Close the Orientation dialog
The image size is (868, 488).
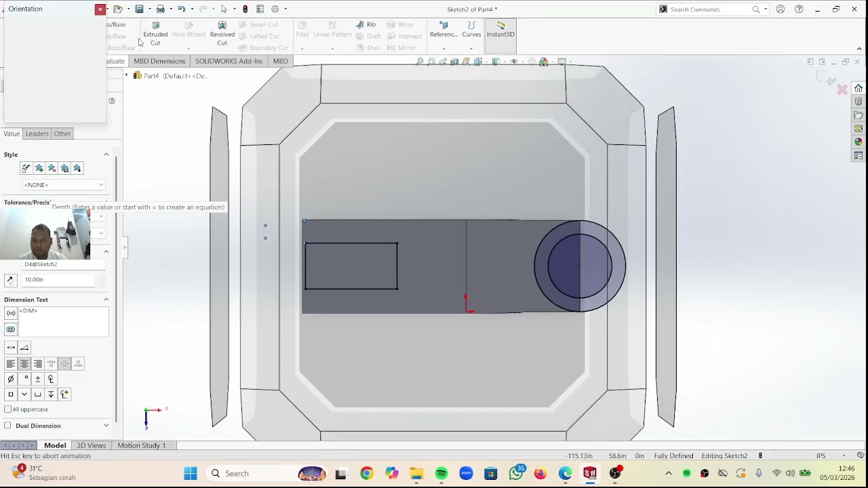pyautogui.click(x=100, y=9)
